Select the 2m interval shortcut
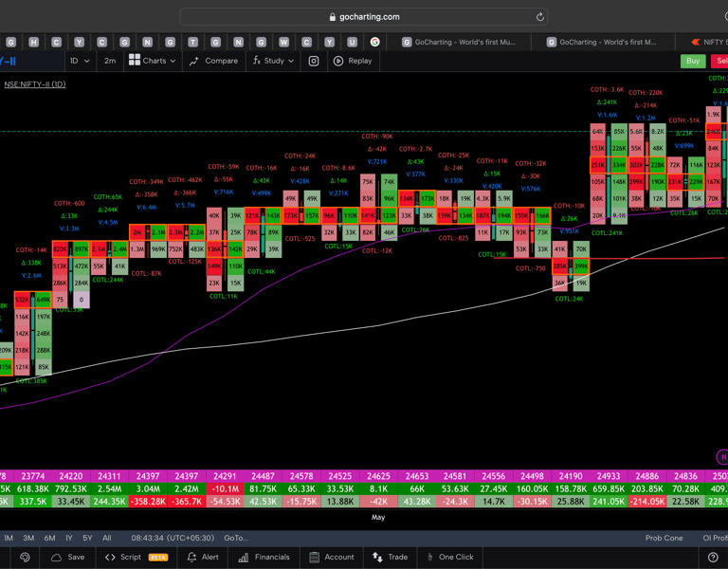This screenshot has height=569, width=728. [x=110, y=61]
